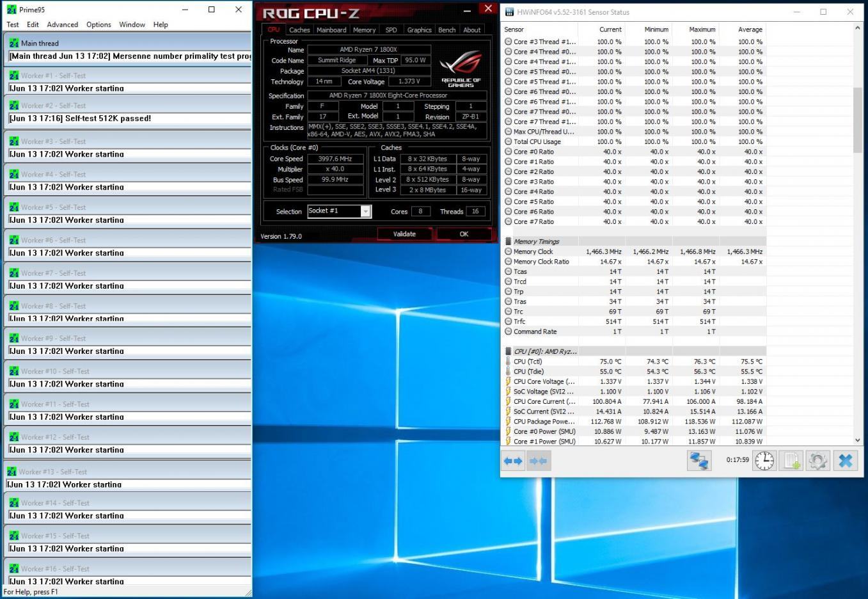Click the Republic of Gamers logo in CPU-Z
The width and height of the screenshot is (868, 599).
pos(461,69)
